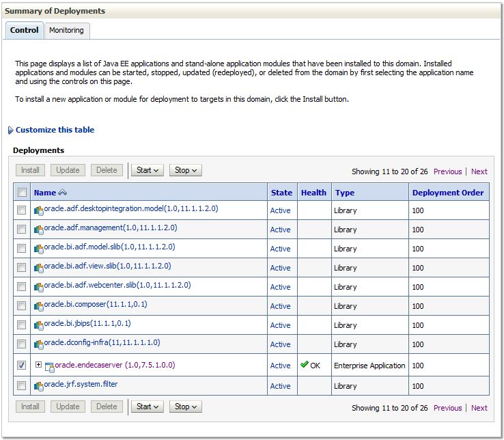Click the green OK health checkmark
The image size is (504, 440).
[x=305, y=364]
